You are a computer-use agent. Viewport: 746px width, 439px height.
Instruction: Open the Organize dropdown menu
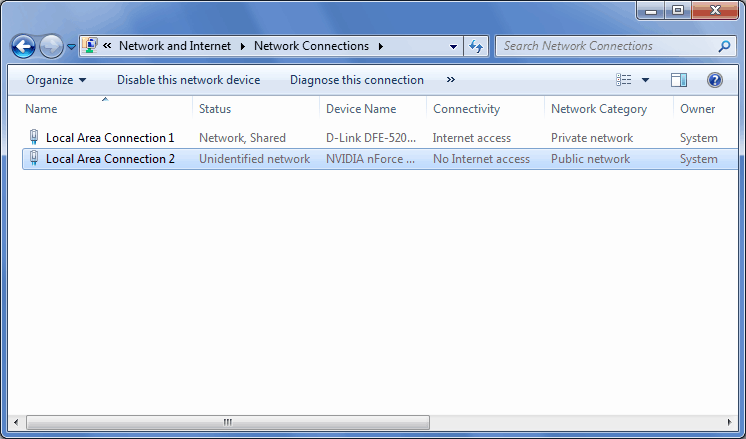(x=56, y=80)
